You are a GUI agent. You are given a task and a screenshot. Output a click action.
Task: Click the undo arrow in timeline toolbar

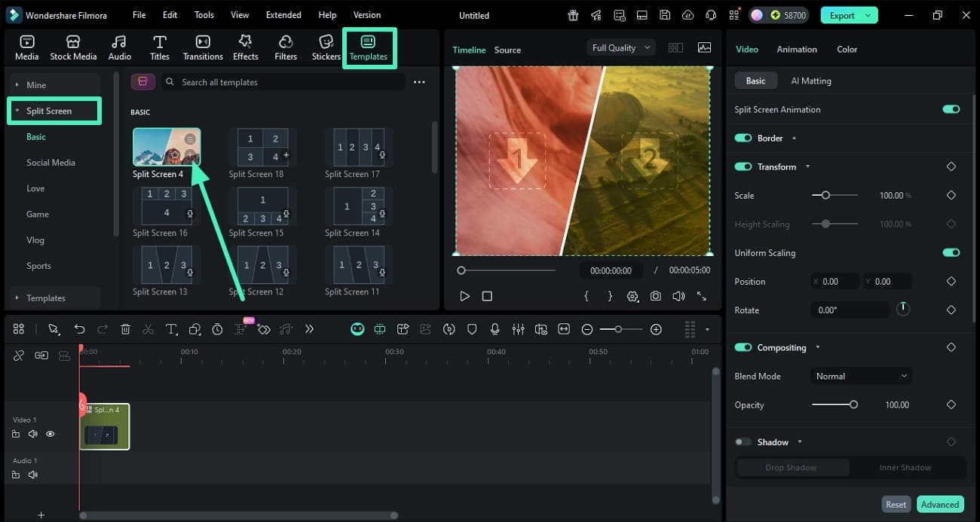point(80,329)
